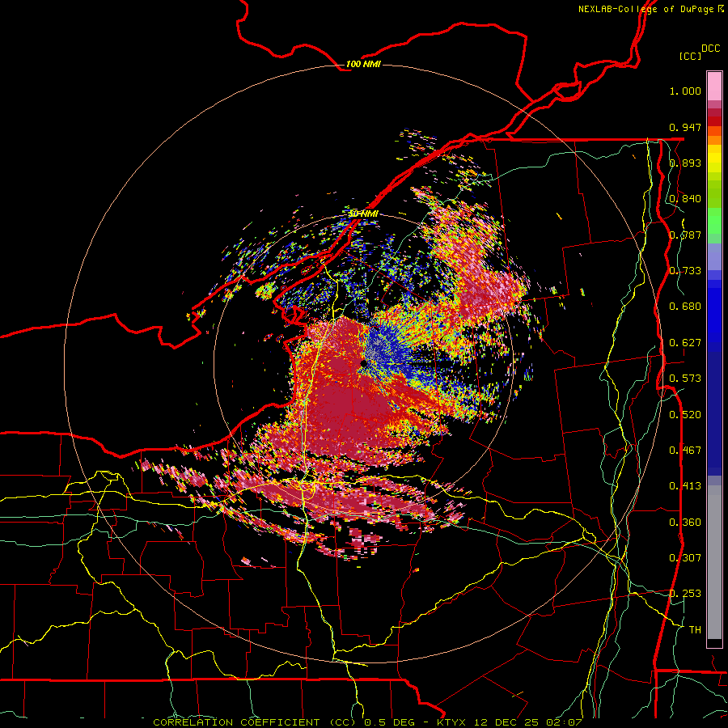728x728 pixels.
Task: Select the 0.840 legend value
Action: tap(685, 199)
